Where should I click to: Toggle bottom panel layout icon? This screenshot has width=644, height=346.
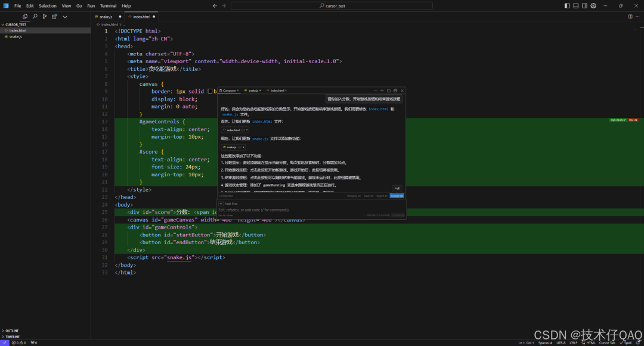pyautogui.click(x=576, y=6)
